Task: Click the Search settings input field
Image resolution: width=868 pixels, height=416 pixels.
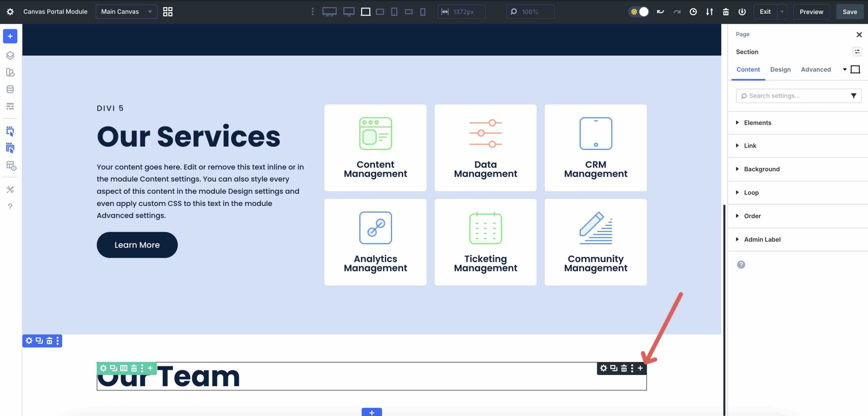Action: (x=793, y=96)
